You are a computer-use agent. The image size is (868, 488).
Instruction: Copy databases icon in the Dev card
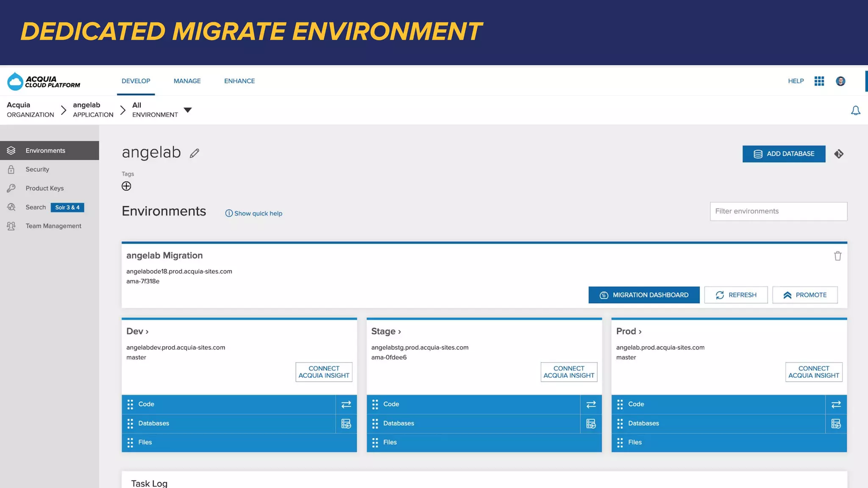[x=346, y=424]
